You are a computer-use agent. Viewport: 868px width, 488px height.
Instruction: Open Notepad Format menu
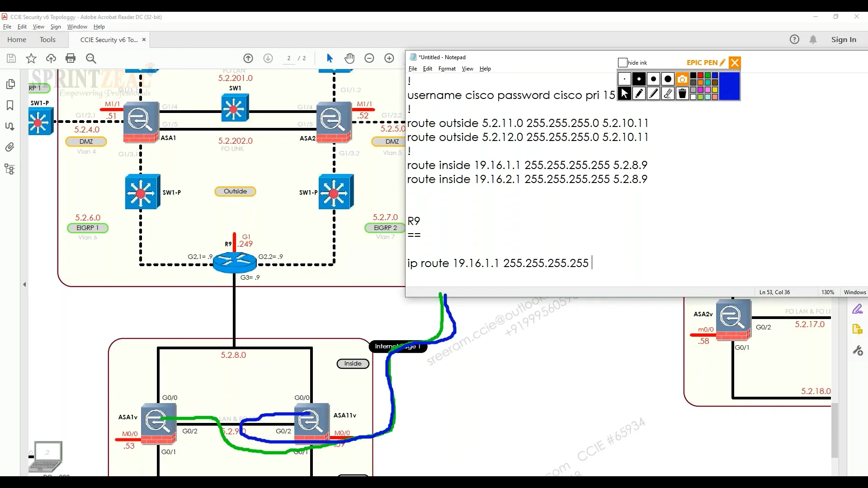coord(447,69)
